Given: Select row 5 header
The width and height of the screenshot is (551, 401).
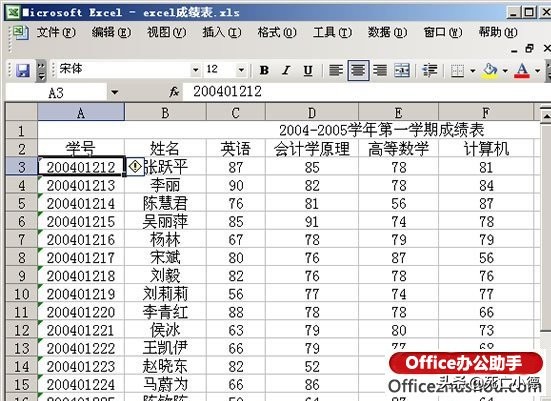Looking at the screenshot, I should (21, 203).
